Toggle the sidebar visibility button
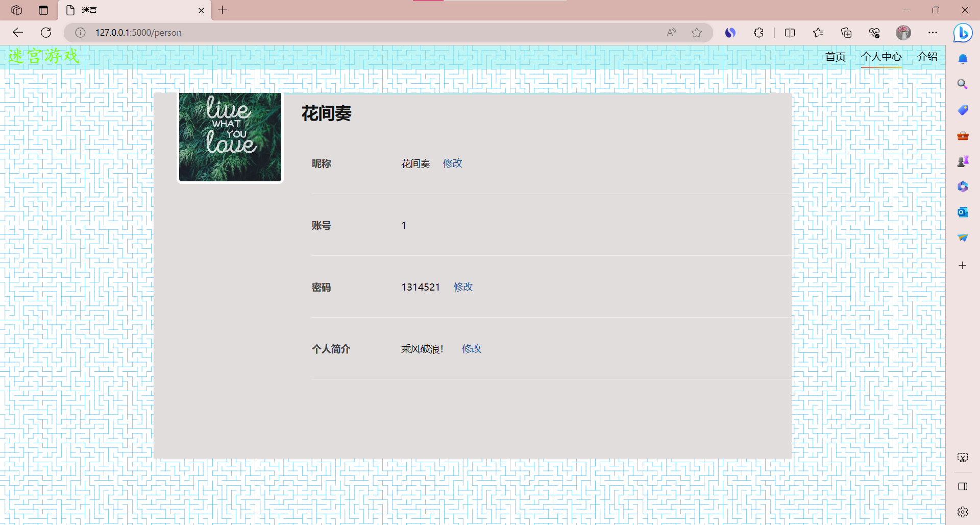Image resolution: width=980 pixels, height=525 pixels. 963,487
